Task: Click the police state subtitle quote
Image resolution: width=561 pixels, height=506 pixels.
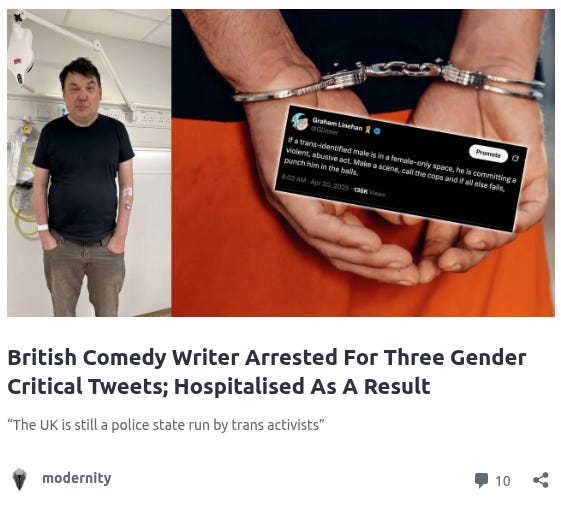Action: (166, 425)
